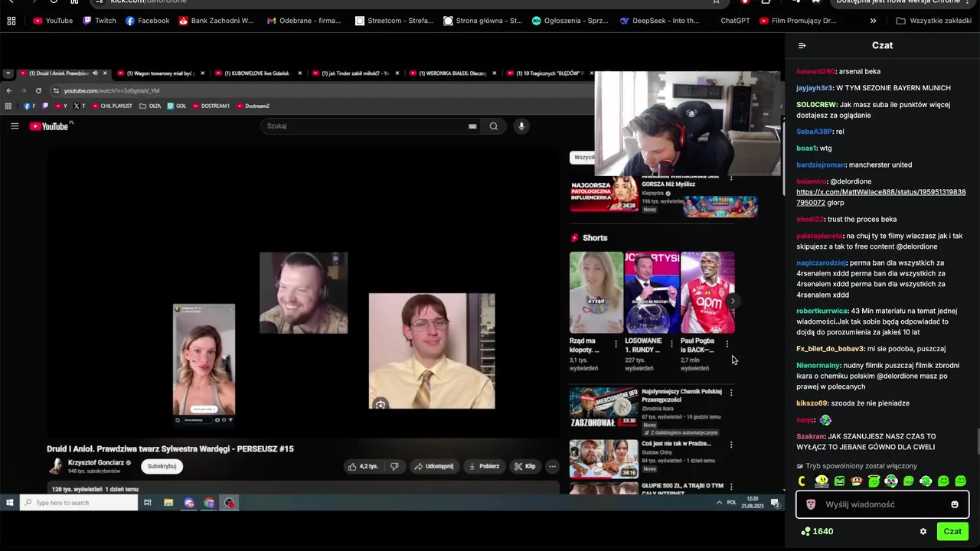Viewport: 980px width, 551px height.
Task: Open Facebook bookmark in outer bookmarks bar
Action: point(147,21)
